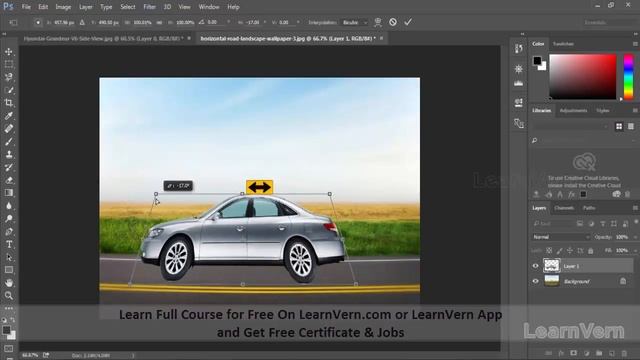
Task: Open the Interpolation dropdown
Action: (354, 22)
